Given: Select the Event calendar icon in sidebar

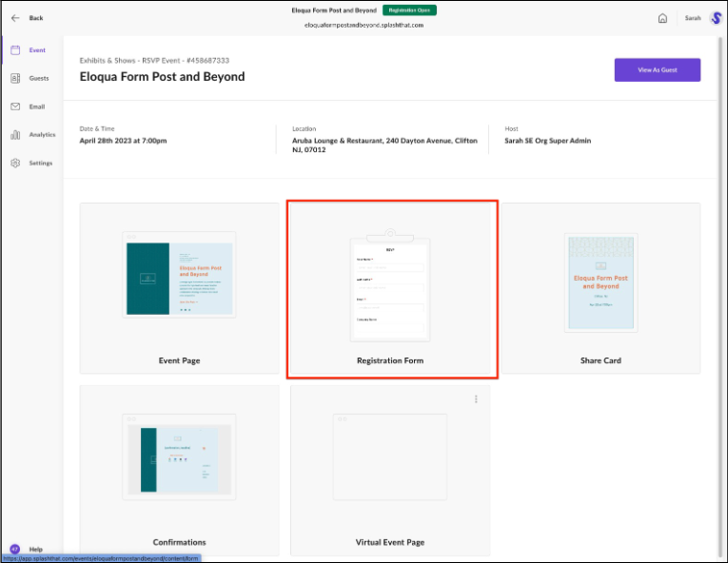Looking at the screenshot, I should pyautogui.click(x=15, y=50).
